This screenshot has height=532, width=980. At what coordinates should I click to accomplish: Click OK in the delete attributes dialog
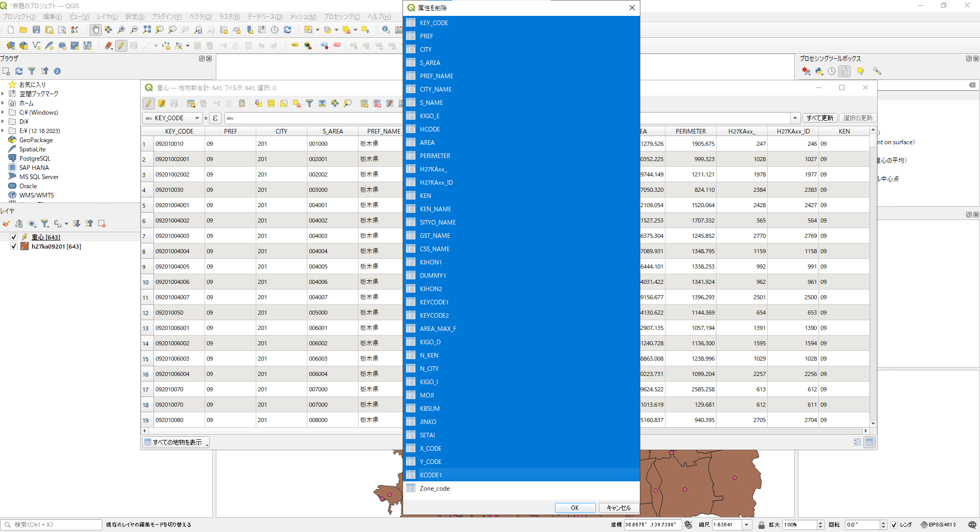coord(575,508)
